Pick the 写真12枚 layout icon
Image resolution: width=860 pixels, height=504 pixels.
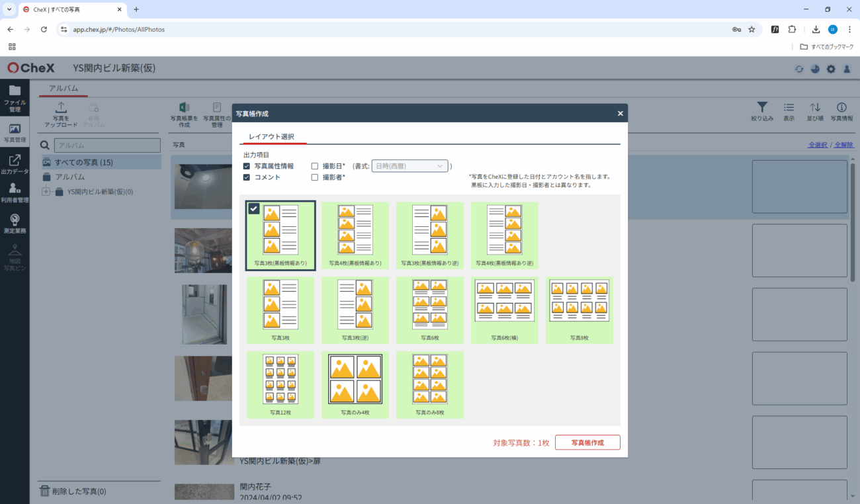click(x=280, y=381)
